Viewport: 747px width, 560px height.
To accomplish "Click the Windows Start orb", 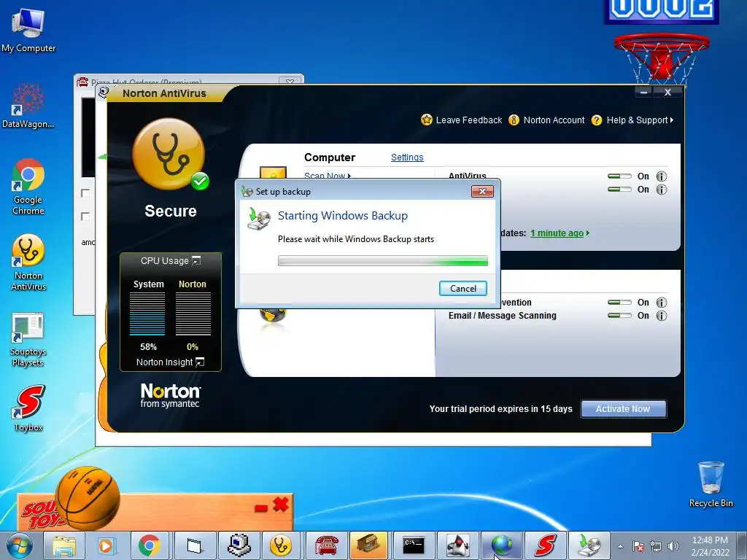I will [20, 545].
